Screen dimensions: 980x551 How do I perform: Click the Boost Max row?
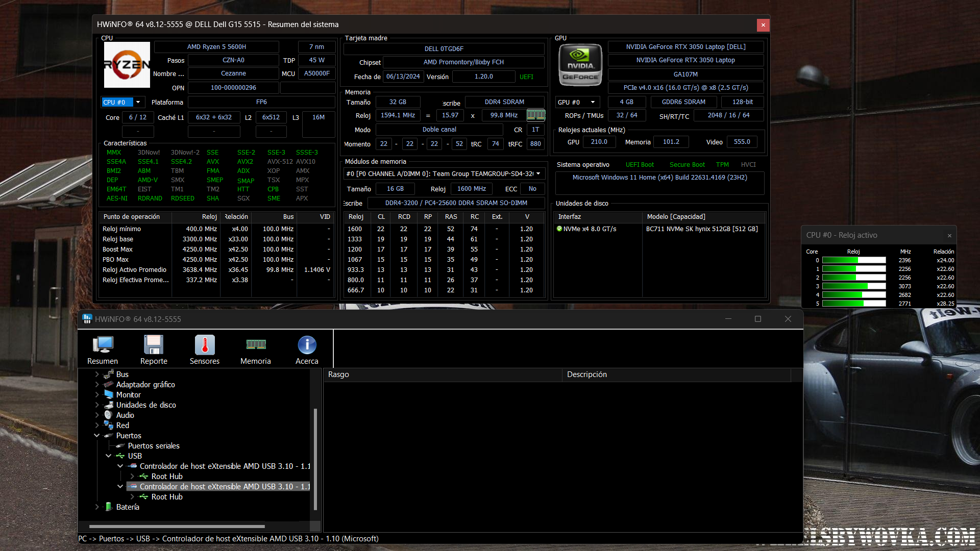click(x=217, y=249)
